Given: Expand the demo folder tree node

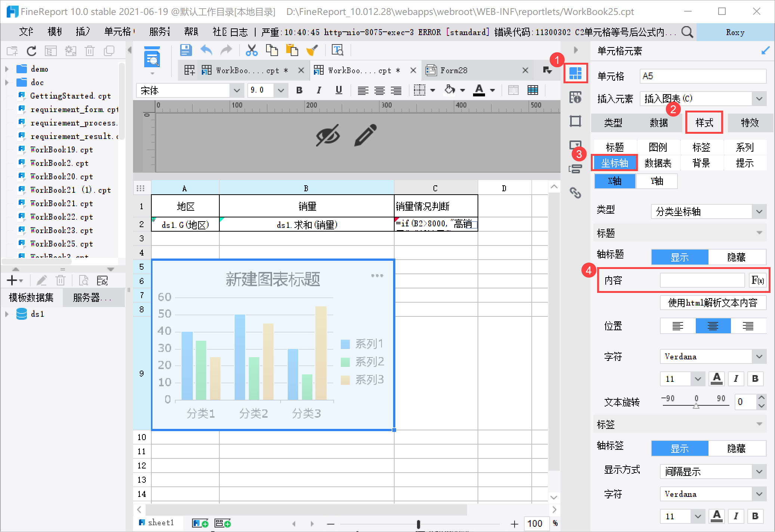Looking at the screenshot, I should click(7, 69).
